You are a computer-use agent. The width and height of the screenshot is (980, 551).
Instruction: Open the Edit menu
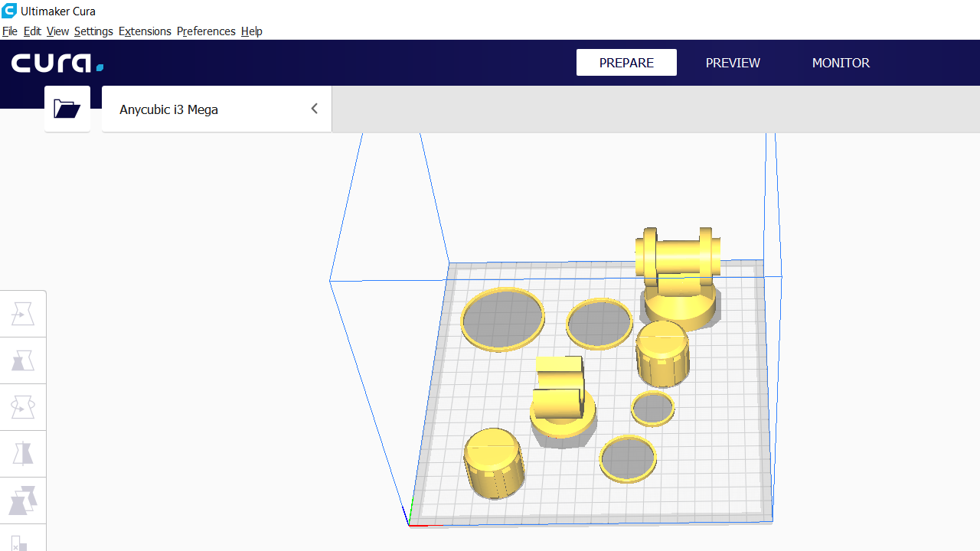click(x=32, y=31)
